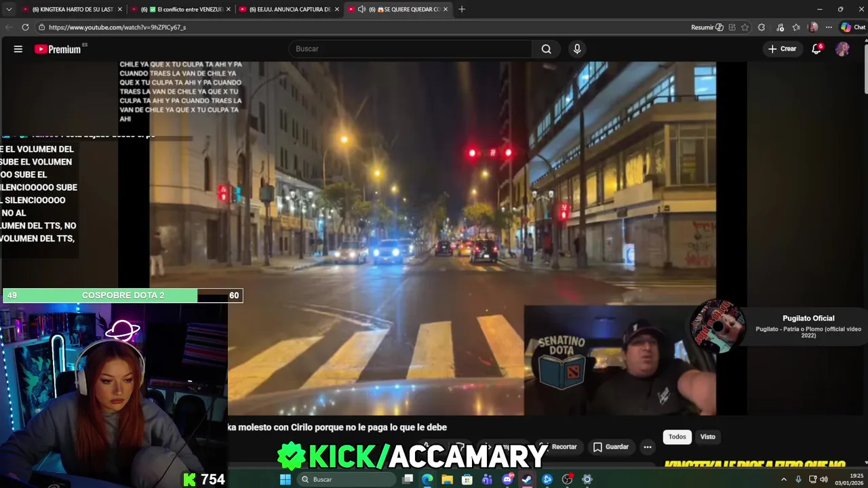Open the favorites list icon
This screenshot has width=868, height=488.
[796, 27]
